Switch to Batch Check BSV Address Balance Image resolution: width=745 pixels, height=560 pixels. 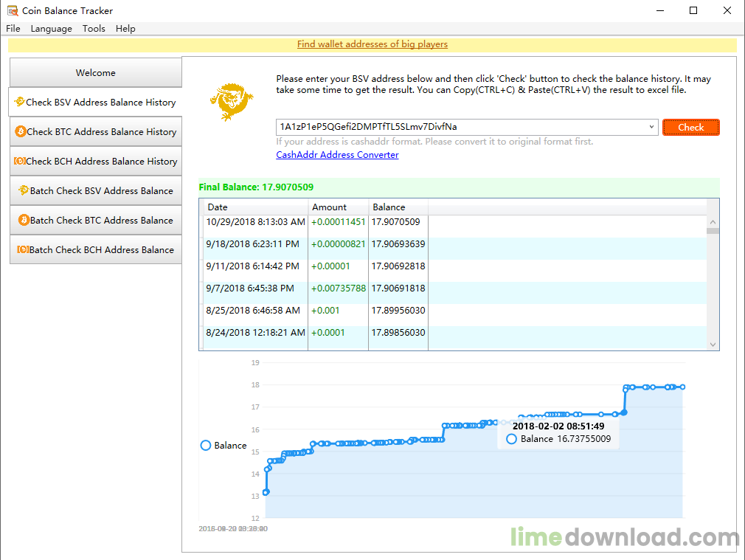pos(95,191)
